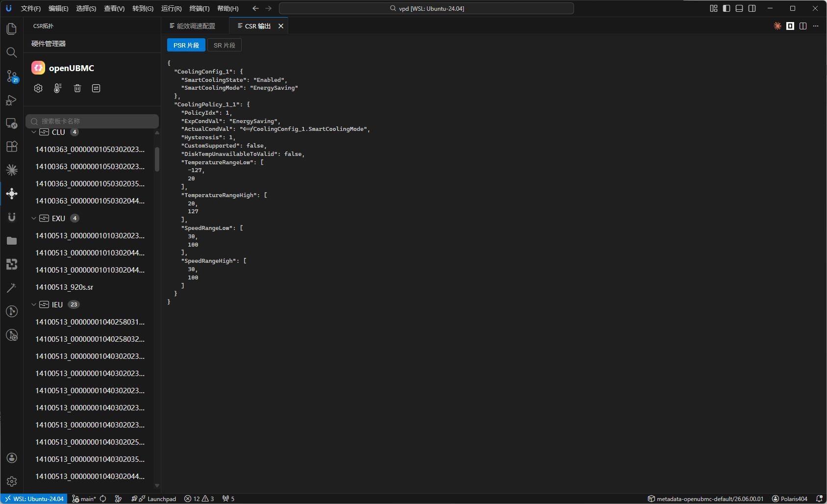Viewport: 827px width, 504px height.
Task: Collapse the EXU tree group
Action: pos(34,219)
